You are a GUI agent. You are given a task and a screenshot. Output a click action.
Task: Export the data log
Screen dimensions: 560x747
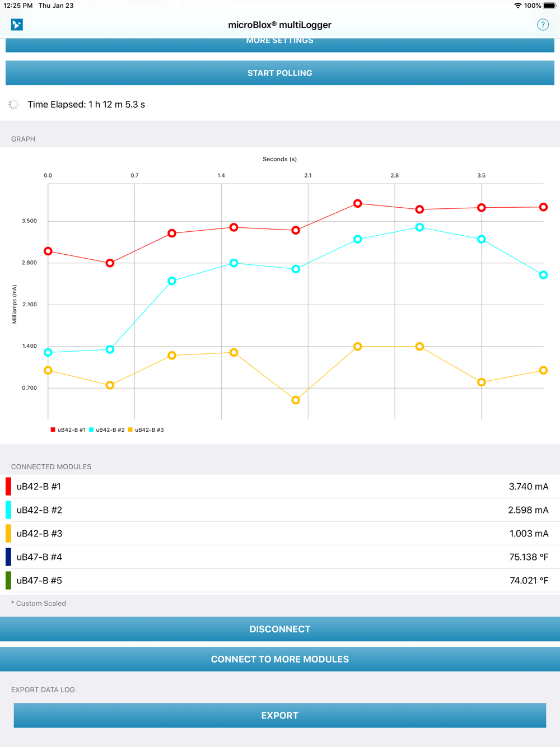280,715
